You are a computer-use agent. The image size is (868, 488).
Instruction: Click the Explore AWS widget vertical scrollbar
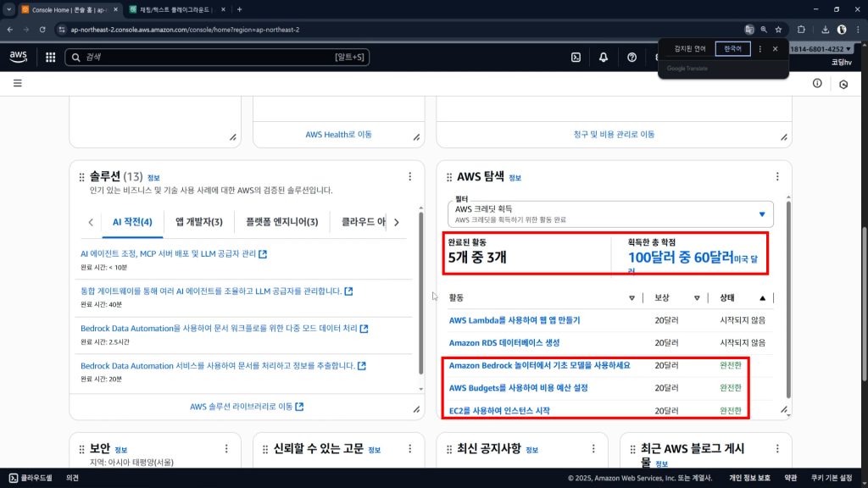[x=788, y=299]
